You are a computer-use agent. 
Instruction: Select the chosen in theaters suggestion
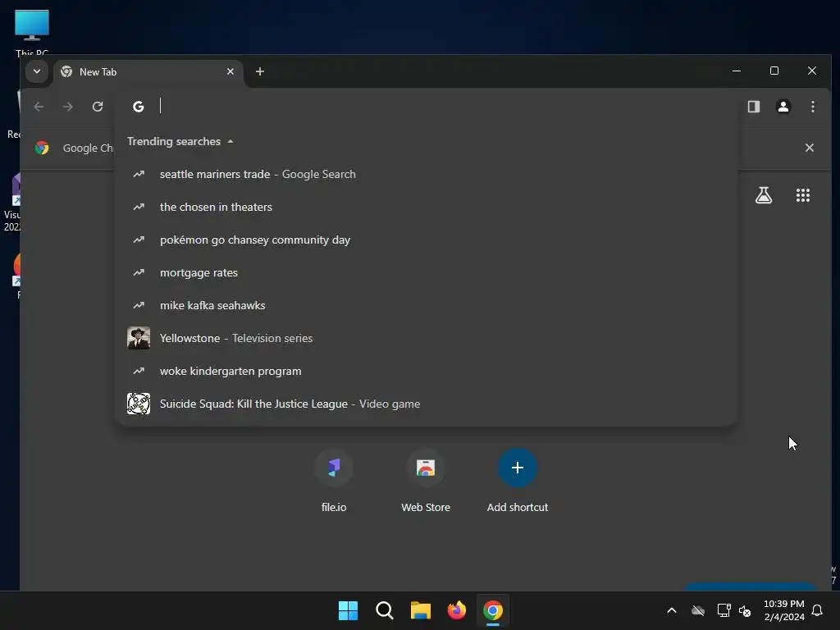(x=426, y=207)
